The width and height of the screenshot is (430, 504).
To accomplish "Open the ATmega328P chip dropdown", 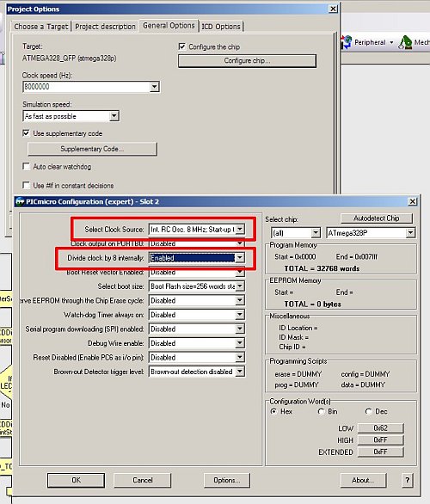I will [x=410, y=233].
